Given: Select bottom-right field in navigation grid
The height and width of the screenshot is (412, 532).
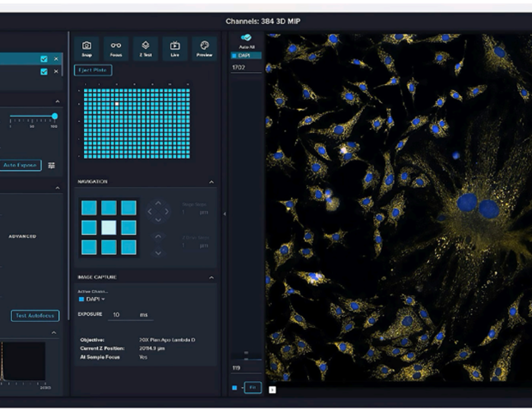Looking at the screenshot, I should tap(129, 247).
